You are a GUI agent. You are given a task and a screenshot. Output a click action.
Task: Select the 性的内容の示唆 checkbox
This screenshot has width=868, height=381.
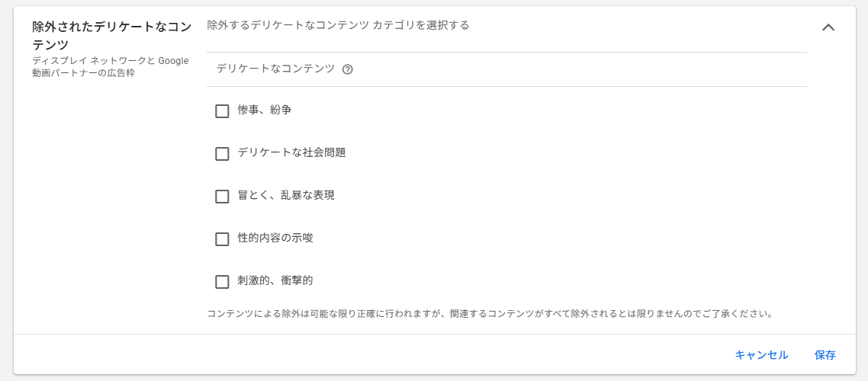(222, 239)
